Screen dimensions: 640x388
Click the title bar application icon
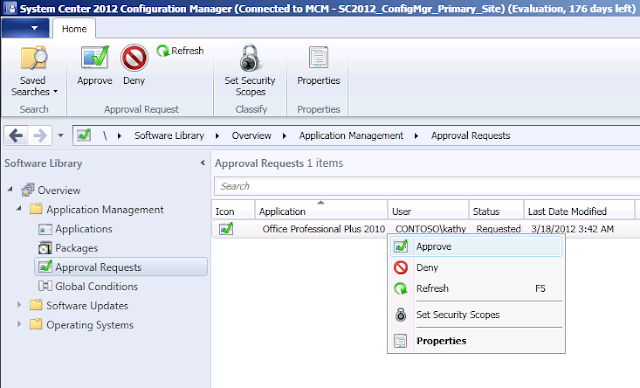(x=10, y=8)
